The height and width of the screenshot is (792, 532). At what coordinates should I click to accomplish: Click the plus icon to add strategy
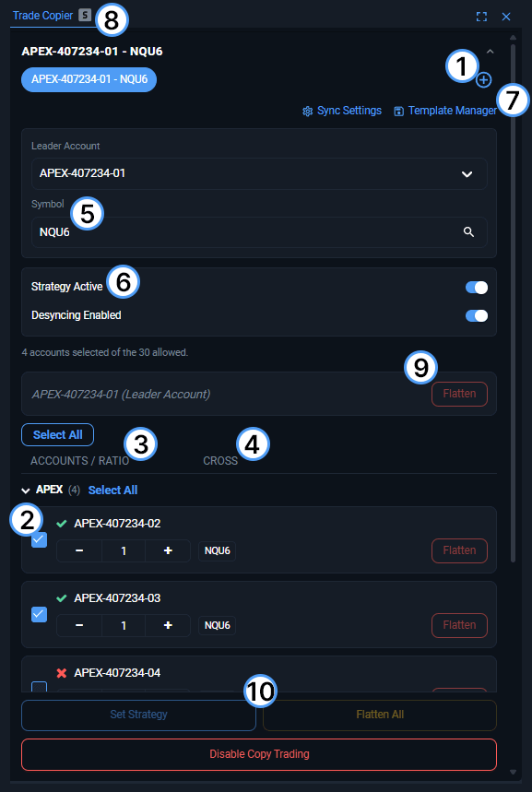[483, 80]
